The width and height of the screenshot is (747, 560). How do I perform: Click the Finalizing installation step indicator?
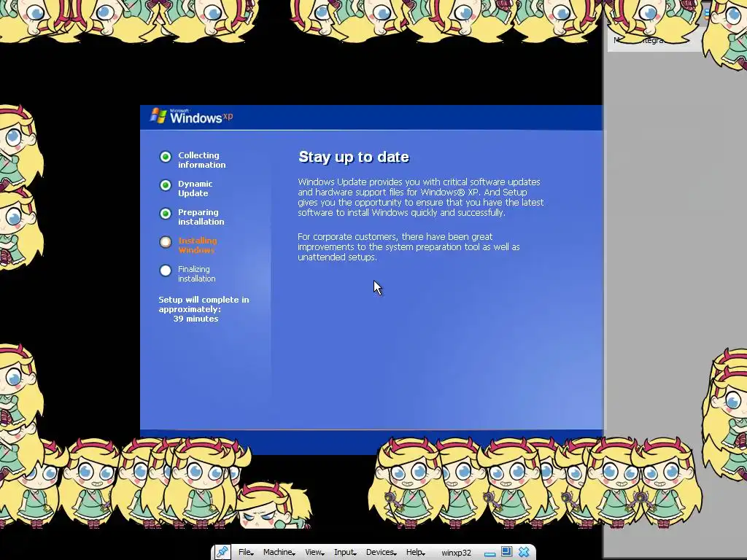(x=166, y=271)
